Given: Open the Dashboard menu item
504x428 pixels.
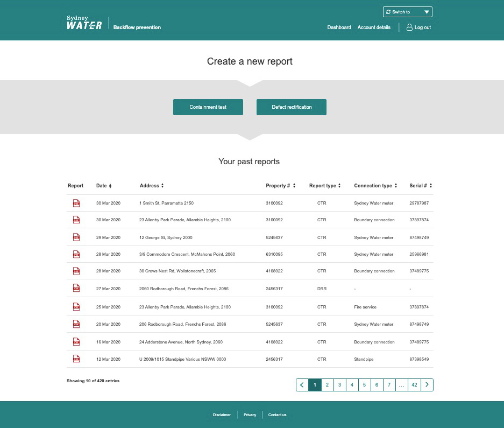Looking at the screenshot, I should 339,27.
